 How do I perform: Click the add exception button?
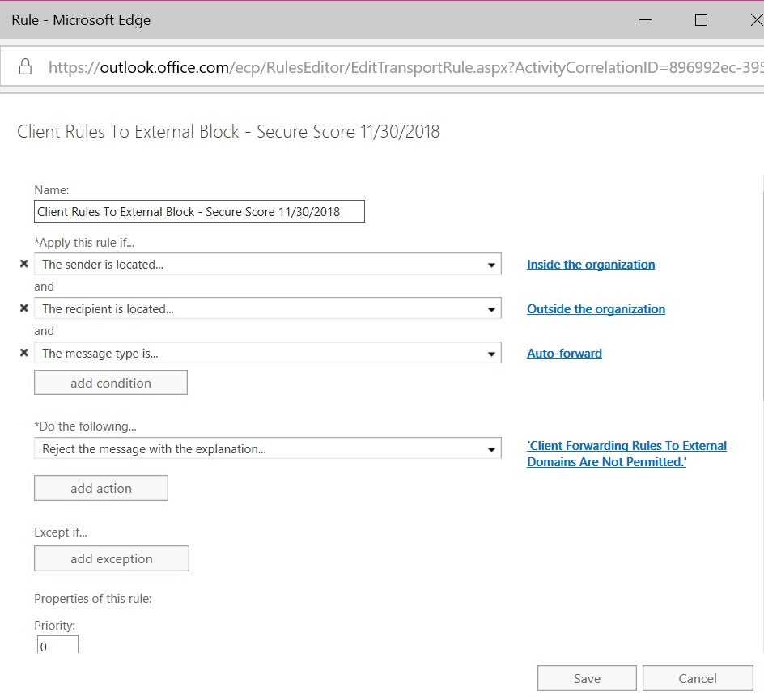[x=112, y=558]
